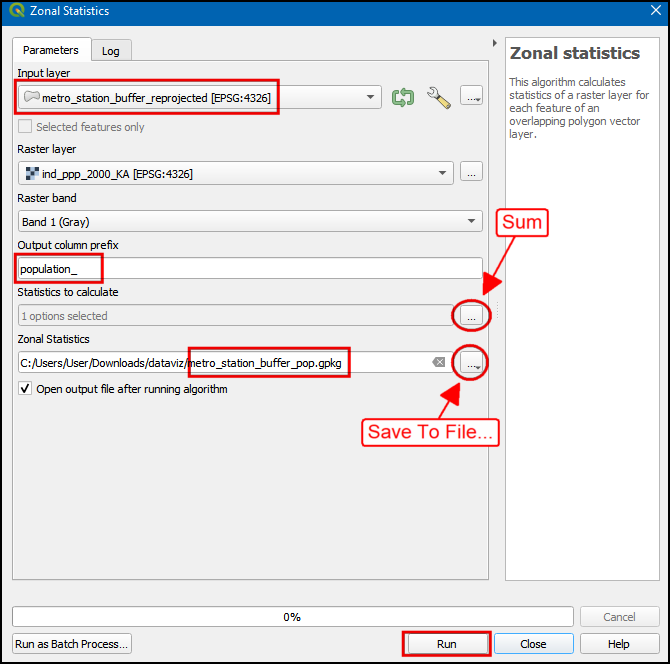Click the iterate over features green arrows icon
This screenshot has width=670, height=664.
tap(403, 97)
